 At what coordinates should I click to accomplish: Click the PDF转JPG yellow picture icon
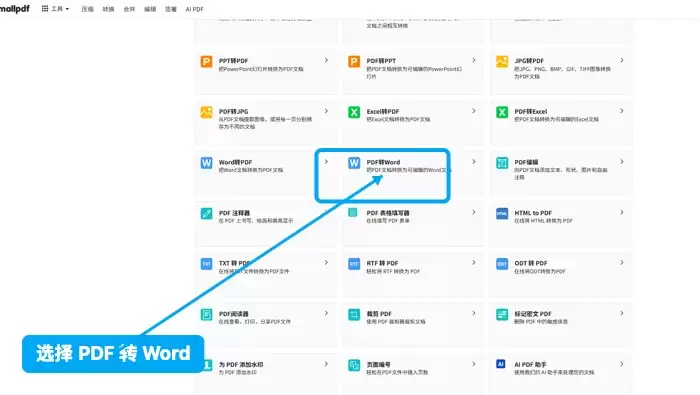point(206,112)
